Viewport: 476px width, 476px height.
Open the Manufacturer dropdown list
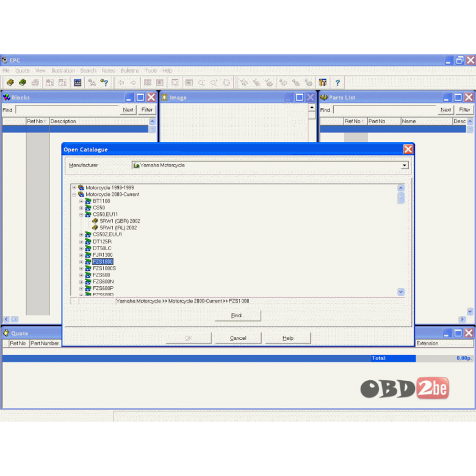pyautogui.click(x=405, y=165)
